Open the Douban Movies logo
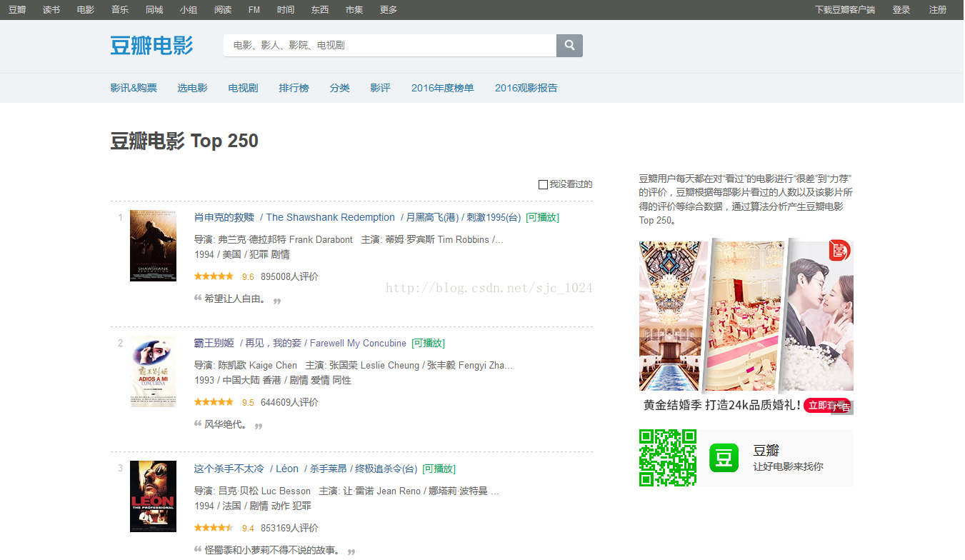This screenshot has height=560, width=965. 151,45
